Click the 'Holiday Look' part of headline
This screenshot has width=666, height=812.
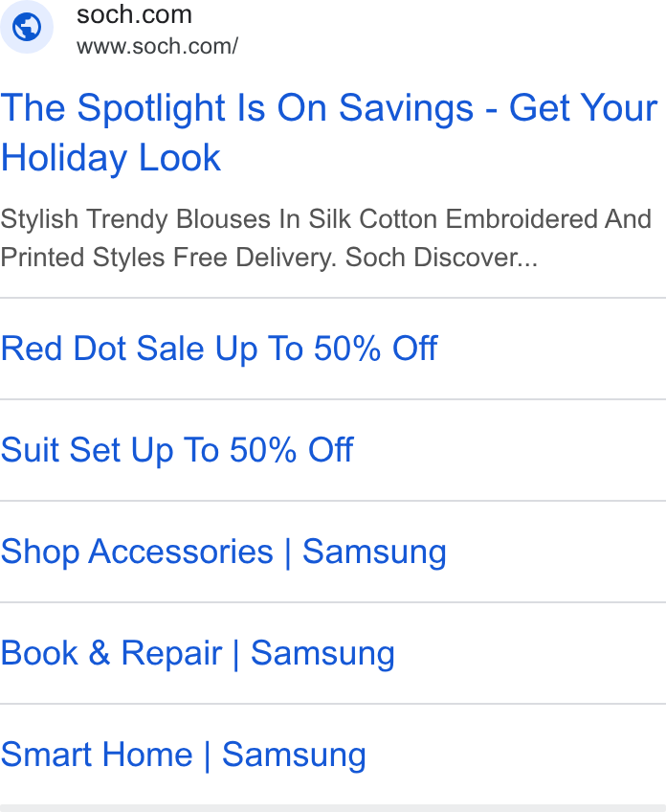coord(111,158)
